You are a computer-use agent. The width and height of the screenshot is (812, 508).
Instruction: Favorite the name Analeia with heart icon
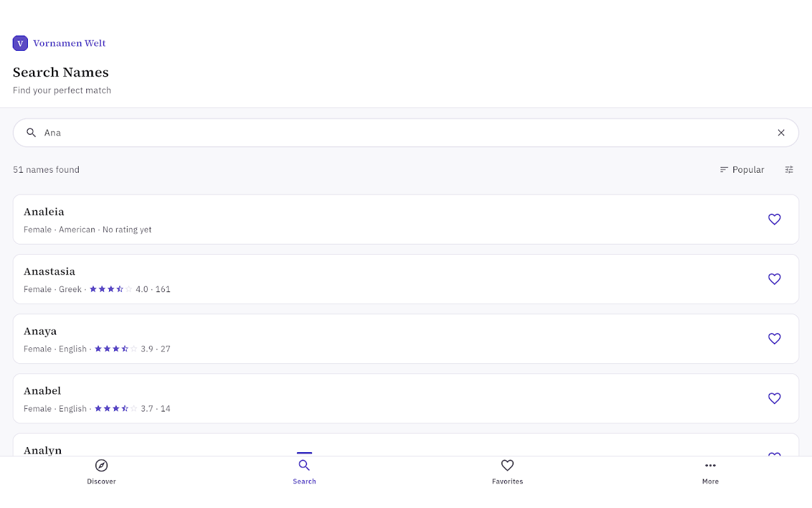pyautogui.click(x=774, y=219)
